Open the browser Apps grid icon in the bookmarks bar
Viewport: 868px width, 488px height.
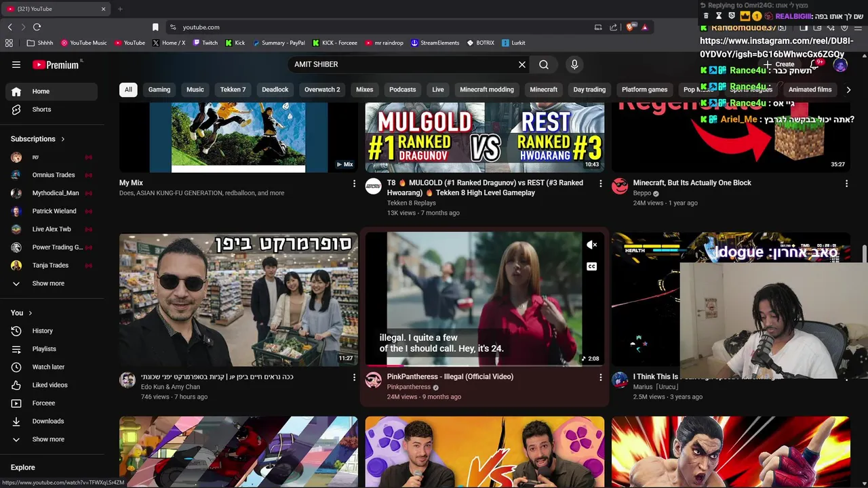(9, 43)
